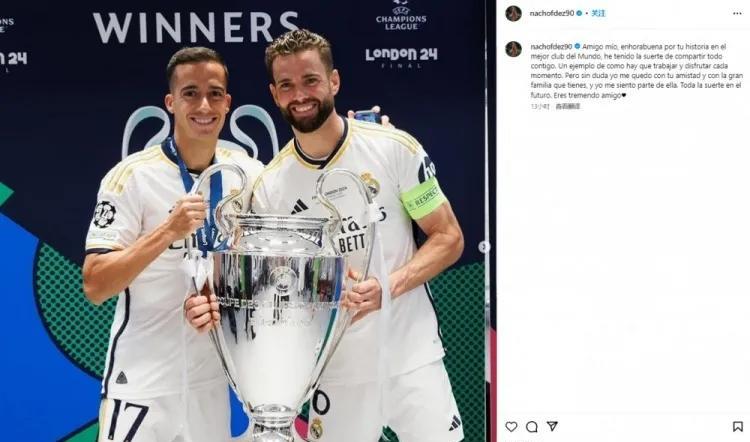Save the post with the bookmark icon

pos(738,426)
